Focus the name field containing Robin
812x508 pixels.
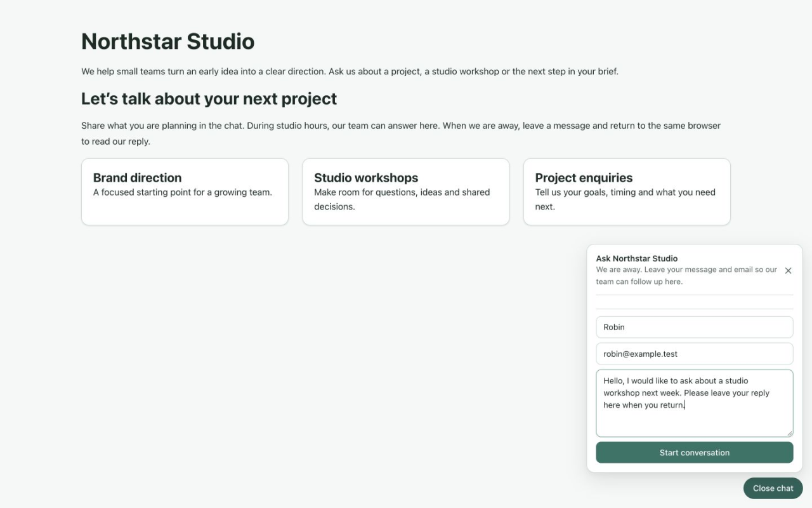pyautogui.click(x=695, y=327)
